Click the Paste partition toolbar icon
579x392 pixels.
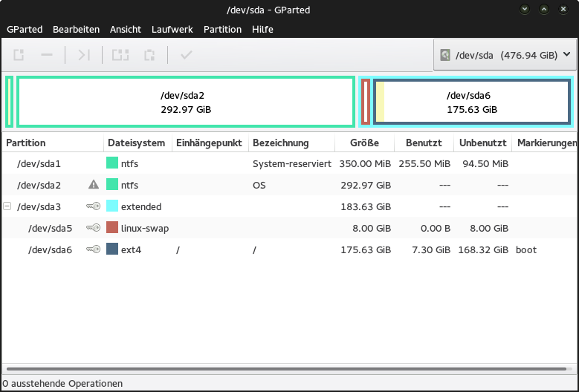coord(149,55)
